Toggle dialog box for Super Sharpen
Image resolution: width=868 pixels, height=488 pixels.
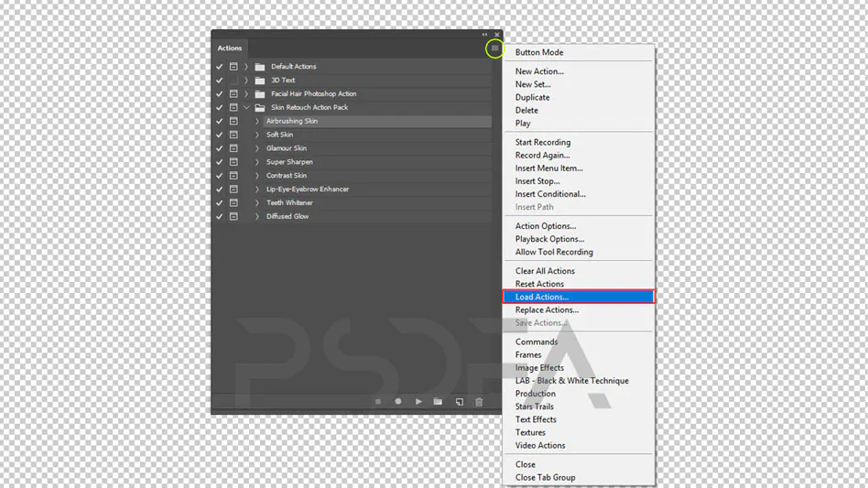click(233, 162)
